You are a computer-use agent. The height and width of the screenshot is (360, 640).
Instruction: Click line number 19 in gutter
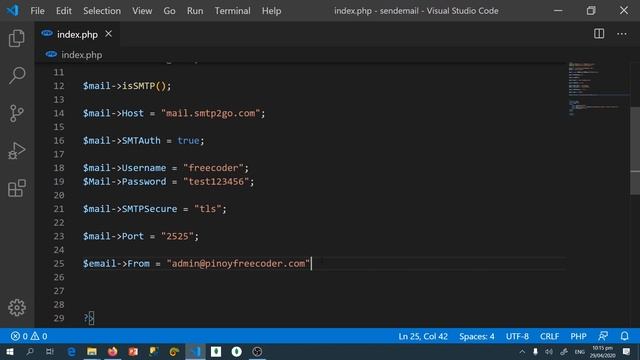coord(59,181)
